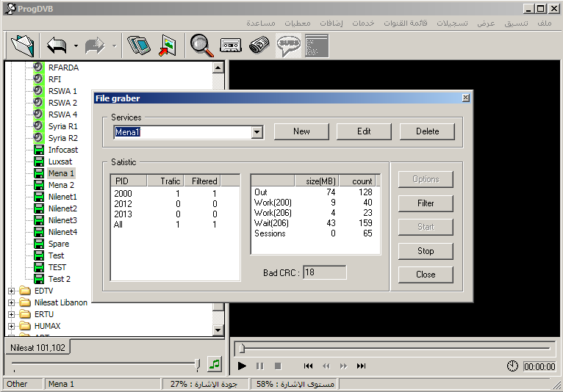This screenshot has height=392, width=563.
Task: Click the open file folder toolbar icon
Action: coord(23,46)
